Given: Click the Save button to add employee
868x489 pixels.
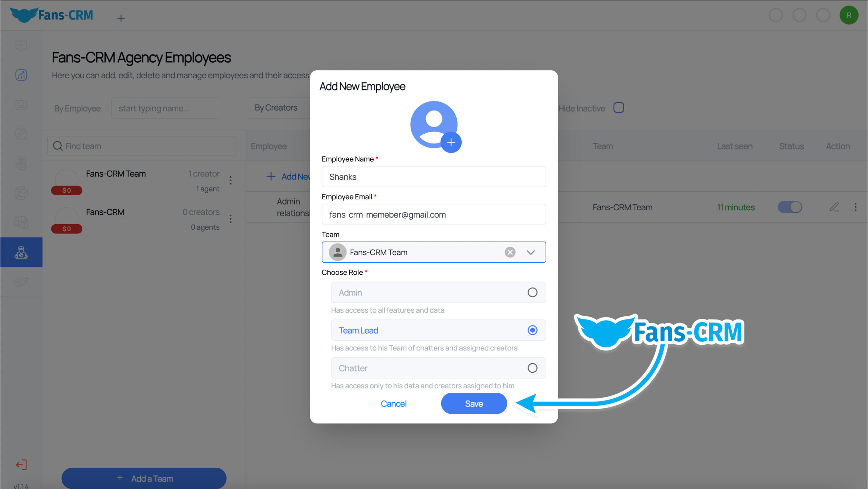Looking at the screenshot, I should point(474,404).
